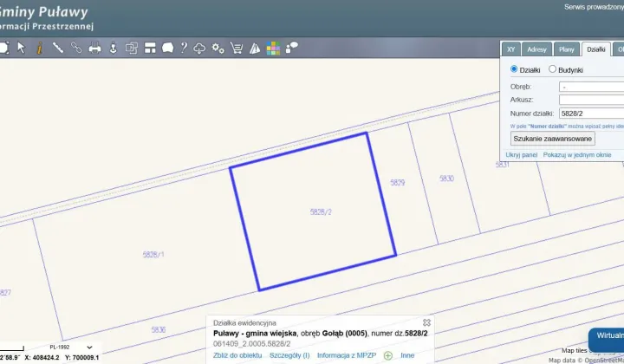This screenshot has width=624, height=364.
Task: Click the overlapping windows toolbar icon
Action: (x=132, y=49)
